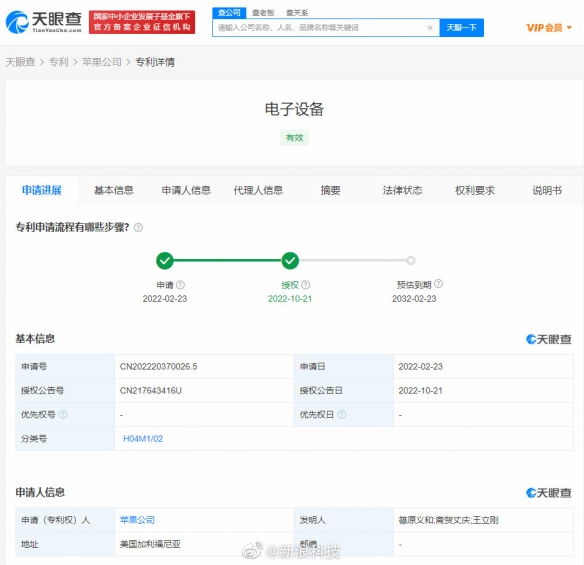Select the green 申请 checkmark step

pyautogui.click(x=165, y=261)
